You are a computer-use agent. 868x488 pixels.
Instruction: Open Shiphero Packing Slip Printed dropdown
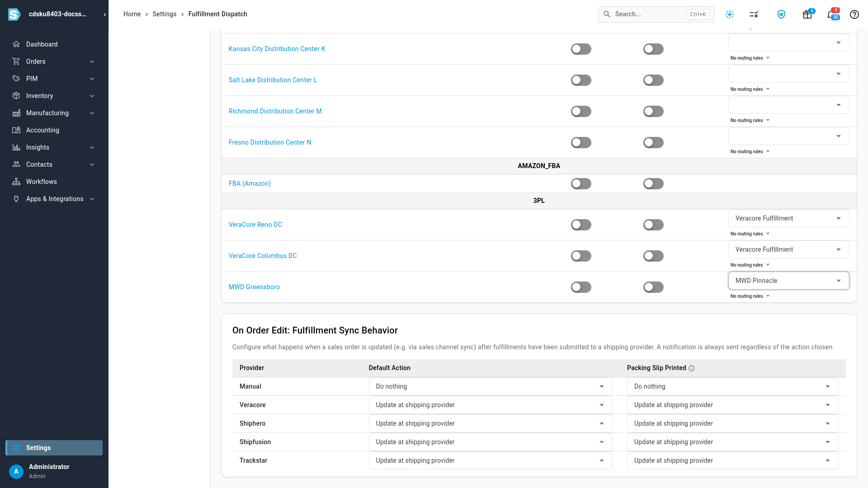click(x=732, y=423)
